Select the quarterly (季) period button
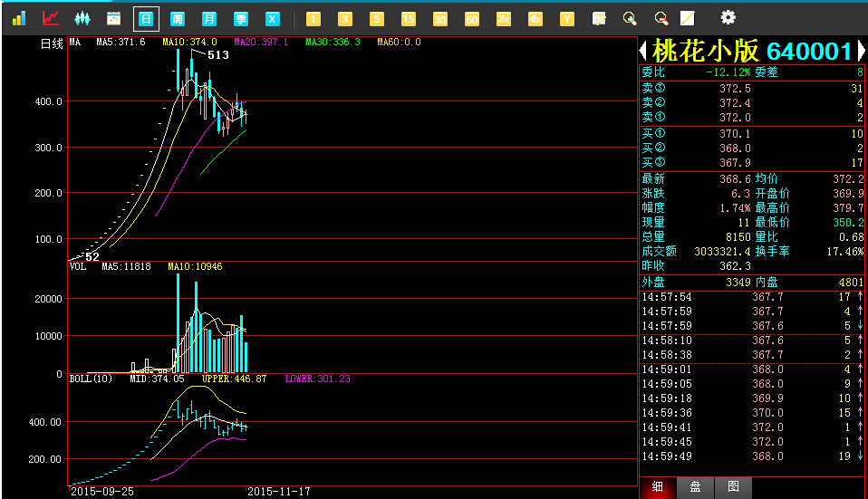 (241, 18)
